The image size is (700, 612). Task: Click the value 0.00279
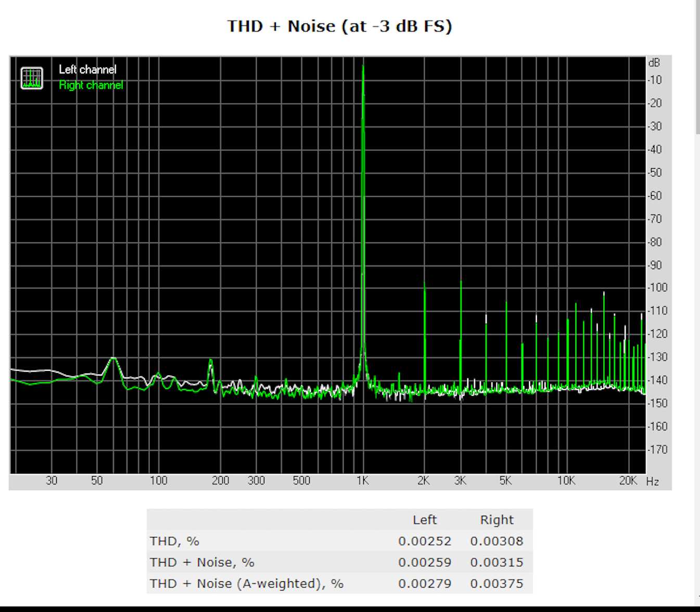pyautogui.click(x=425, y=583)
